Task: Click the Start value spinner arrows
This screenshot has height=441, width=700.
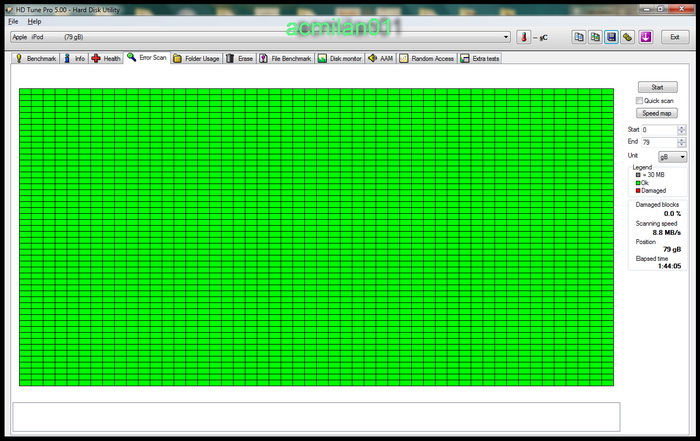Action: click(682, 130)
